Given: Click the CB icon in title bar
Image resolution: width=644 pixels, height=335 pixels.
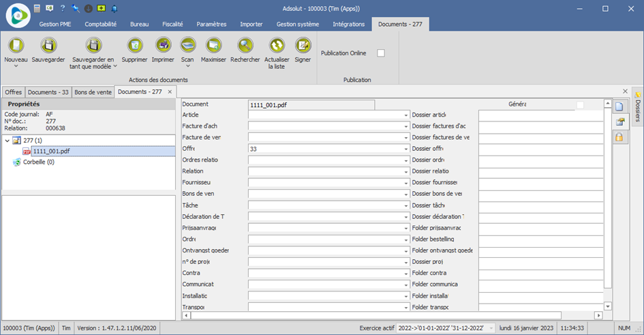Looking at the screenshot, I should point(49,8).
